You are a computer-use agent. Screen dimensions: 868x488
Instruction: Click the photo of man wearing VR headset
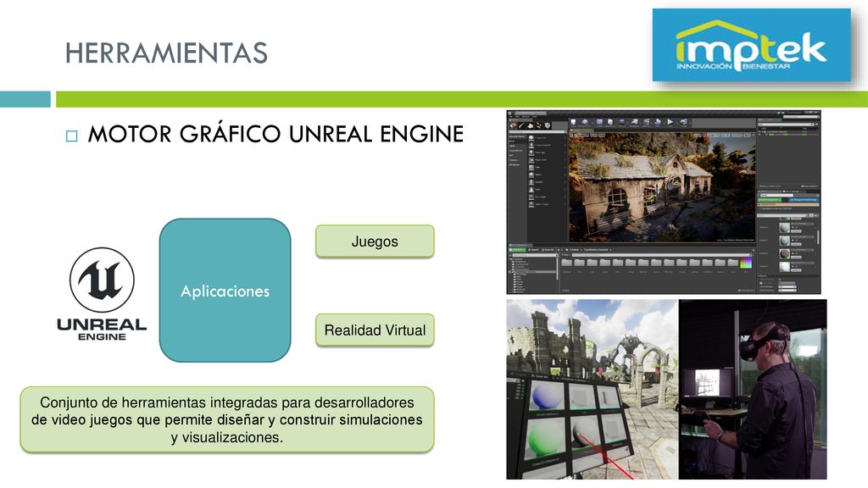(x=753, y=390)
